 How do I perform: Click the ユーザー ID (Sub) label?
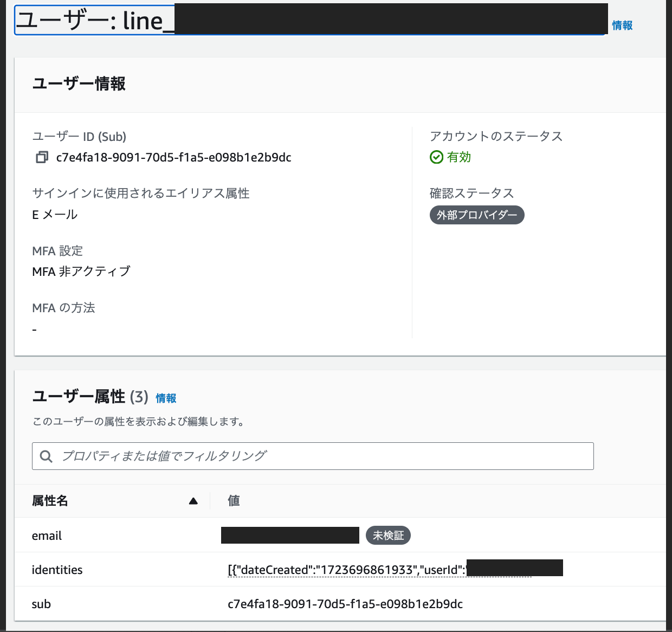79,137
